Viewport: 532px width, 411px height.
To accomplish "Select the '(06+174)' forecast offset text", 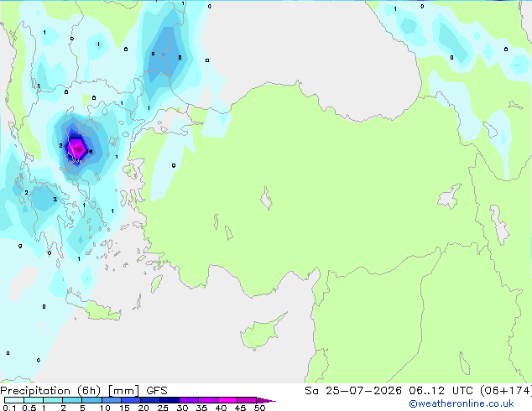I will 506,391.
